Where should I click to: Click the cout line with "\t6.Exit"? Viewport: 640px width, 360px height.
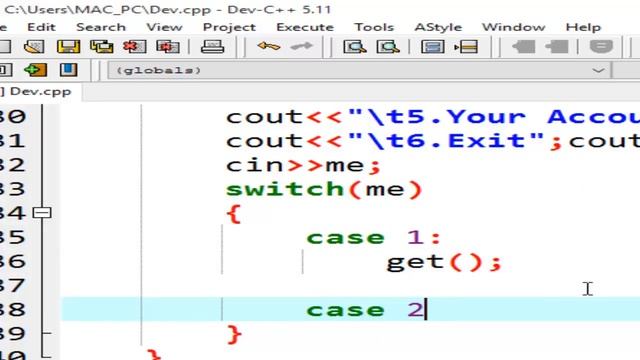433,141
